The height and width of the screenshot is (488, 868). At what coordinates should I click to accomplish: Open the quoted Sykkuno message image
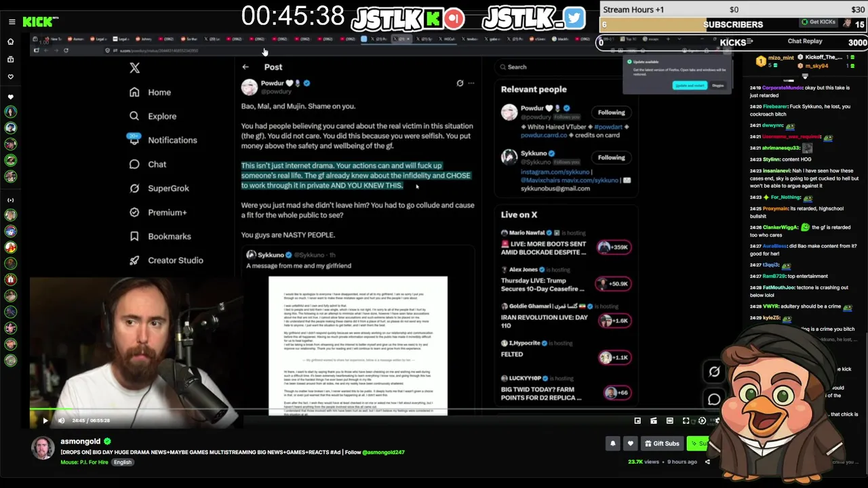click(358, 346)
